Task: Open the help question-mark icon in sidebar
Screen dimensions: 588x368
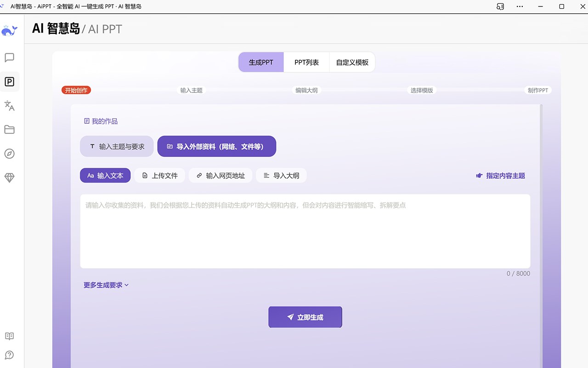Action: 9,355
